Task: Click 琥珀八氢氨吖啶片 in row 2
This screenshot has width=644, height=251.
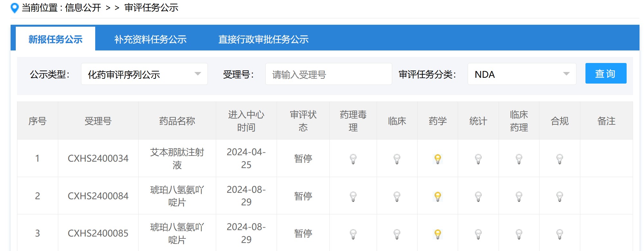Action: 177,196
